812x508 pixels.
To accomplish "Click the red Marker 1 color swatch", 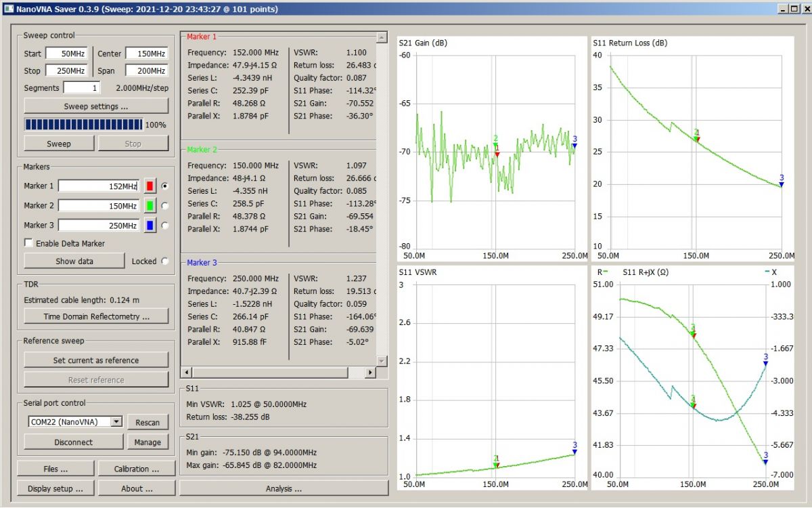I will pyautogui.click(x=151, y=186).
